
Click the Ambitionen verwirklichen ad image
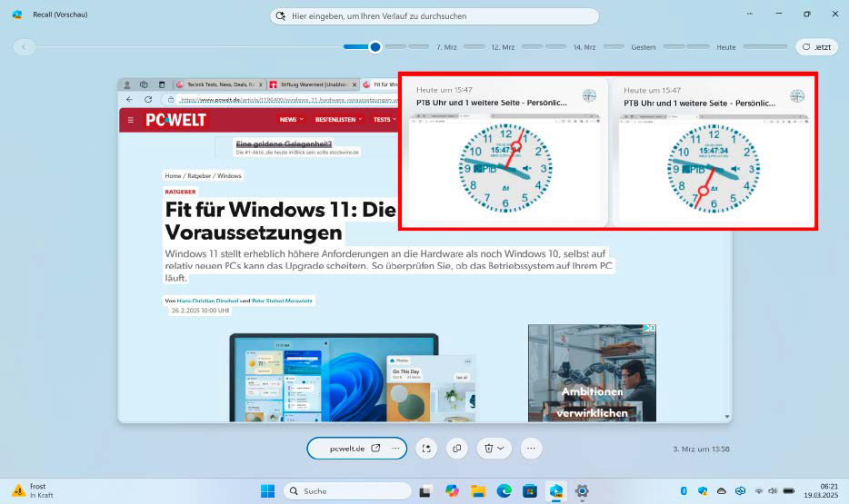(x=592, y=373)
